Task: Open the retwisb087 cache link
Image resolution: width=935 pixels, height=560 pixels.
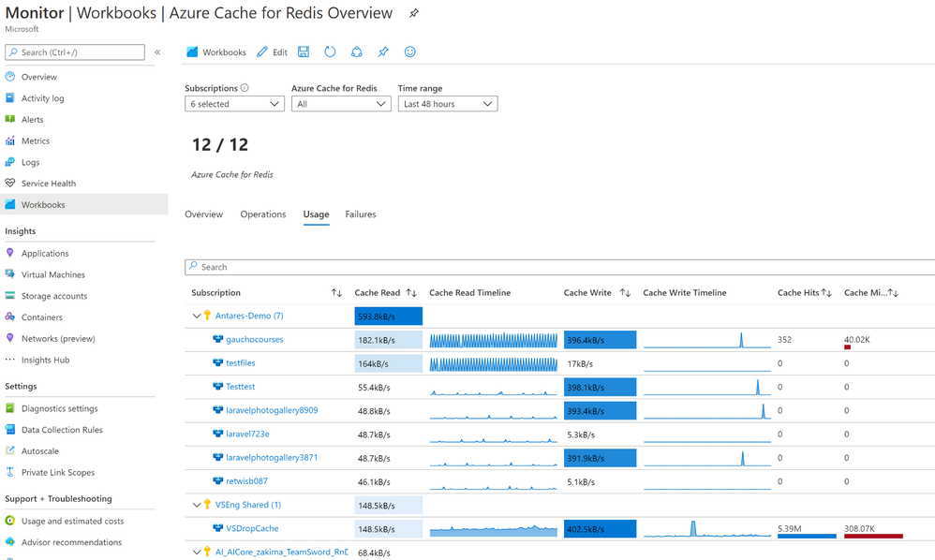Action: [247, 480]
